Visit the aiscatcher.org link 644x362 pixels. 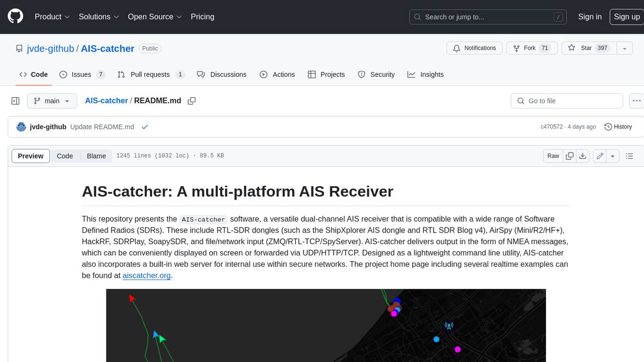point(146,275)
